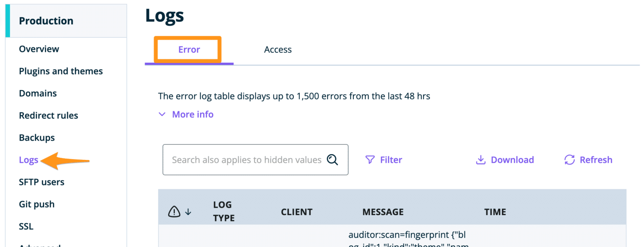Click the sort arrow beside the severity icon
The height and width of the screenshot is (247, 644).
[x=188, y=212]
